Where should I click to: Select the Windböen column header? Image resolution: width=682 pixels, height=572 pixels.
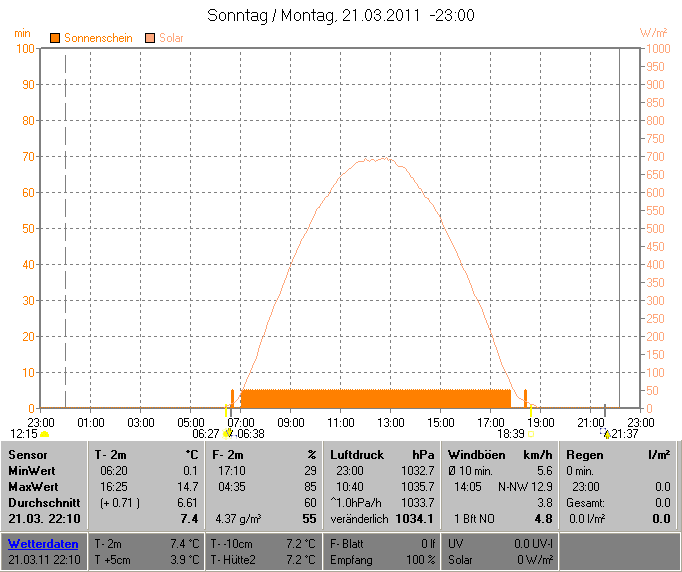click(475, 455)
